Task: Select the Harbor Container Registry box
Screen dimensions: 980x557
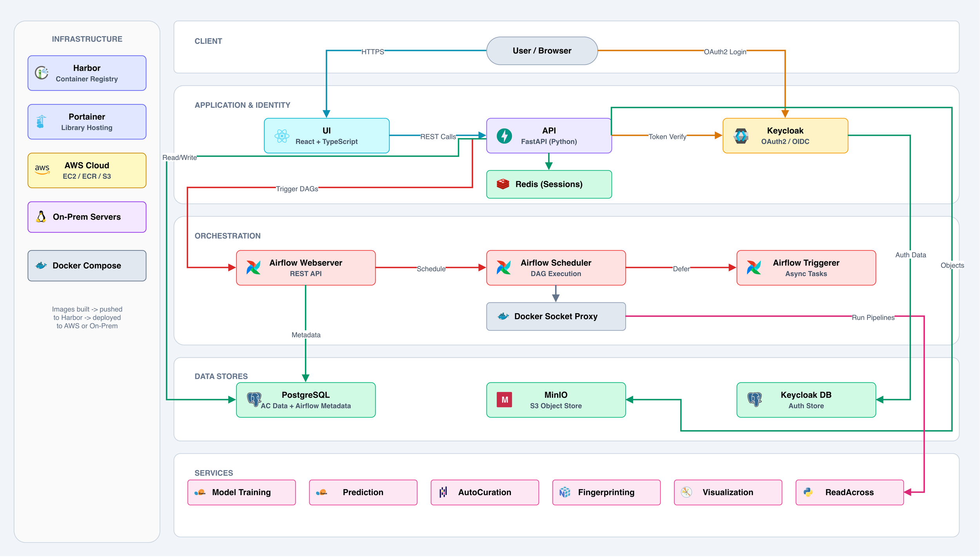Action: pyautogui.click(x=87, y=73)
